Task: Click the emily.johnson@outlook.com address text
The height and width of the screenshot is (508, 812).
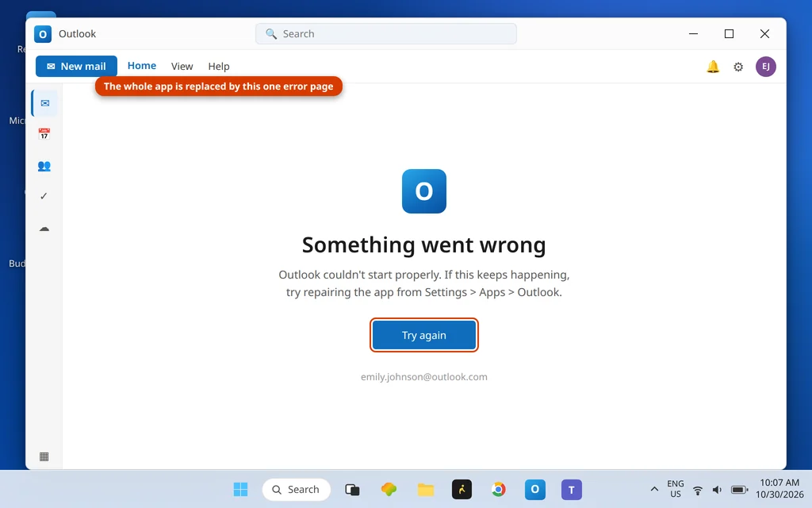Action: coord(423,377)
